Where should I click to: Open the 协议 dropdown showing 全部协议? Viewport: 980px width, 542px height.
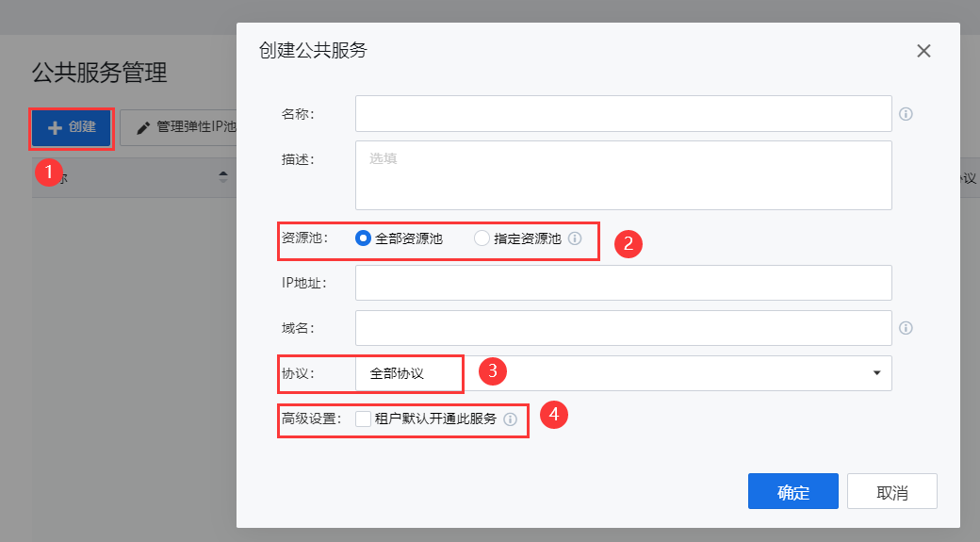623,373
